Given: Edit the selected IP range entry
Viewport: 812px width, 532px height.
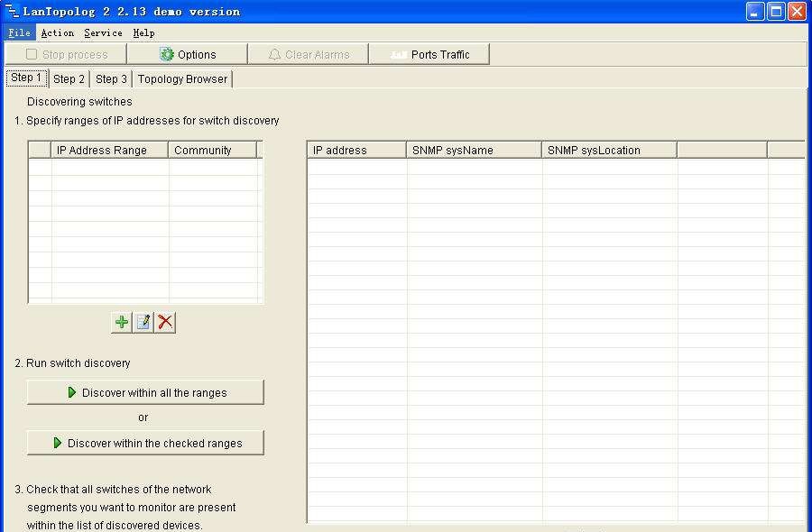Looking at the screenshot, I should [x=143, y=322].
